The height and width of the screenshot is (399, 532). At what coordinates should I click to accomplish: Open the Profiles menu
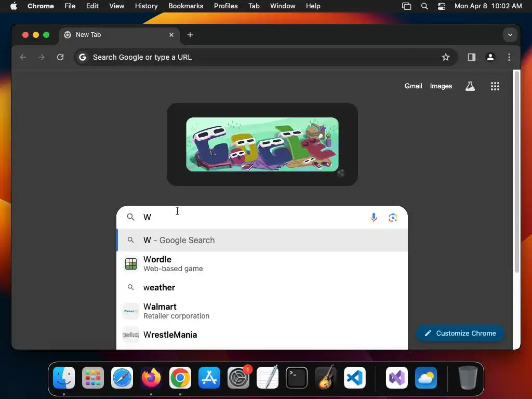(225, 6)
